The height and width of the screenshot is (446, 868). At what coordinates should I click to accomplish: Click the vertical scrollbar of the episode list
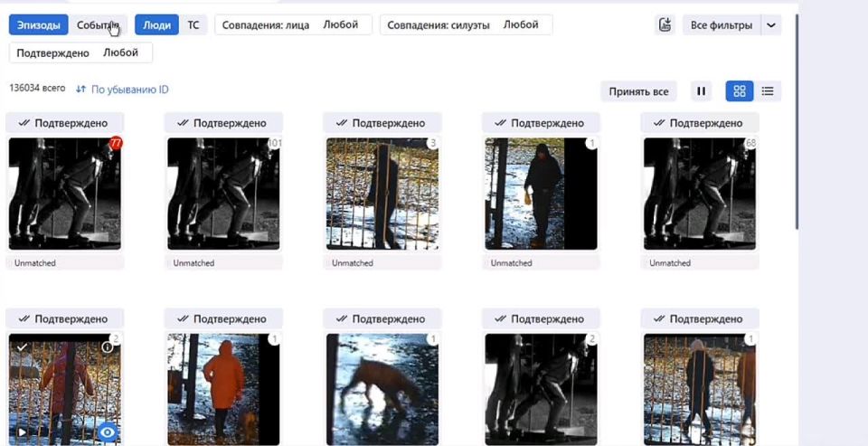click(x=797, y=122)
